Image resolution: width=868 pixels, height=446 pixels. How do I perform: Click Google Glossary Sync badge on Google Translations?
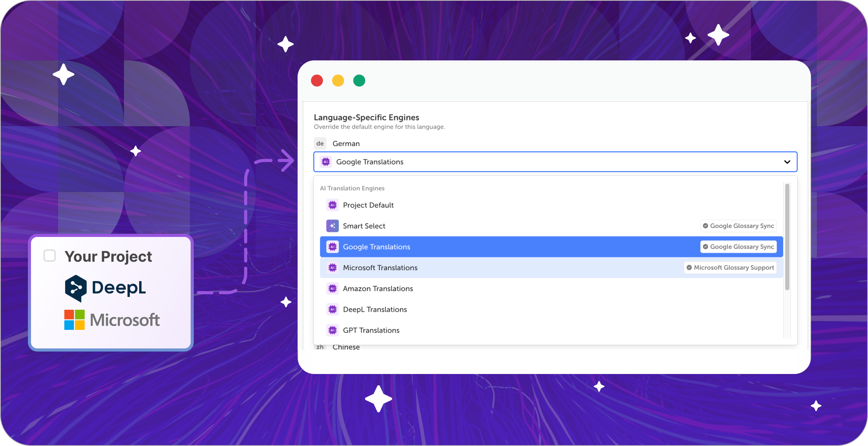coord(739,247)
